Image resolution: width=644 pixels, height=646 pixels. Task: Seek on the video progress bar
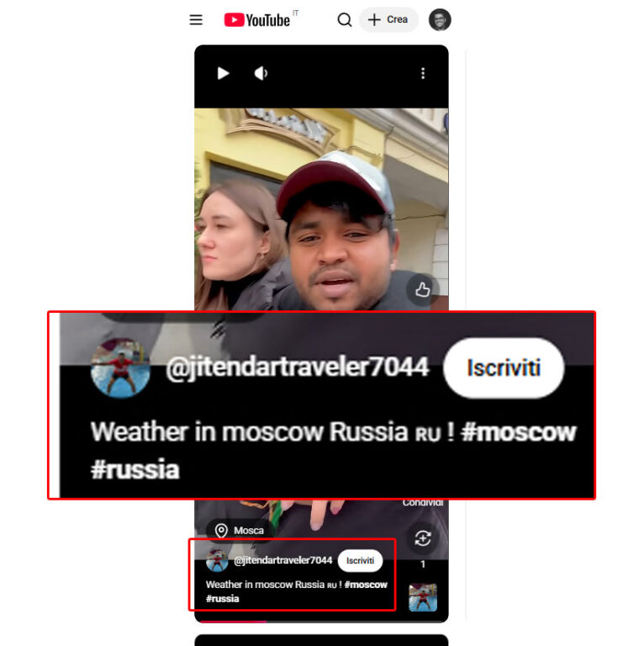click(x=321, y=622)
